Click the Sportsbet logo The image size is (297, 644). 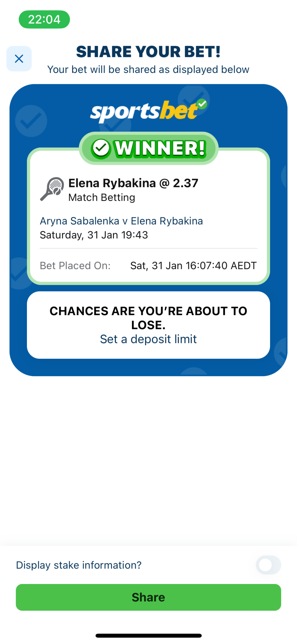pyautogui.click(x=144, y=112)
